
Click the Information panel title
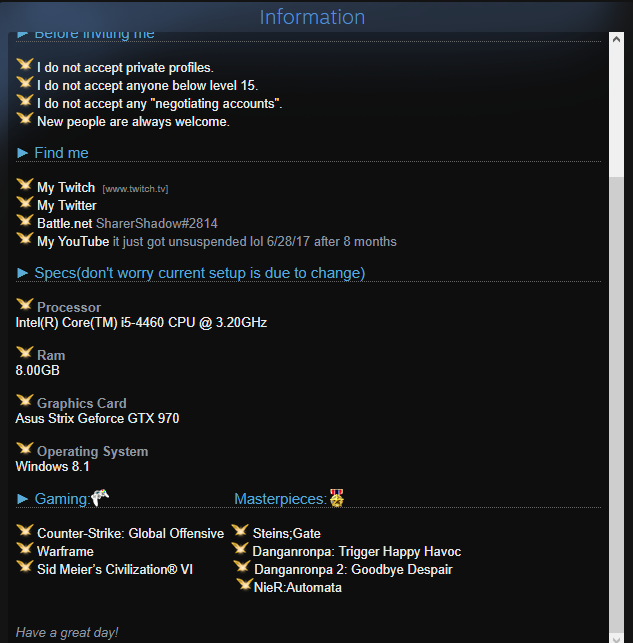(312, 17)
